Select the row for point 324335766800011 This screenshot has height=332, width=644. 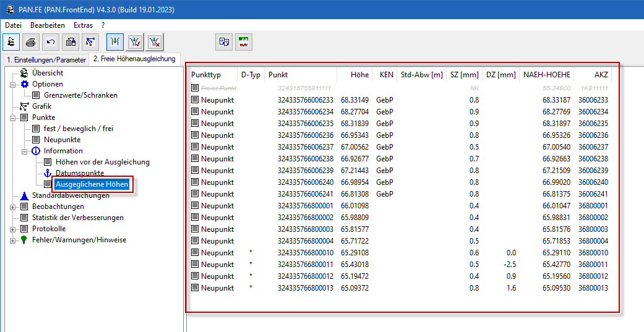click(305, 265)
